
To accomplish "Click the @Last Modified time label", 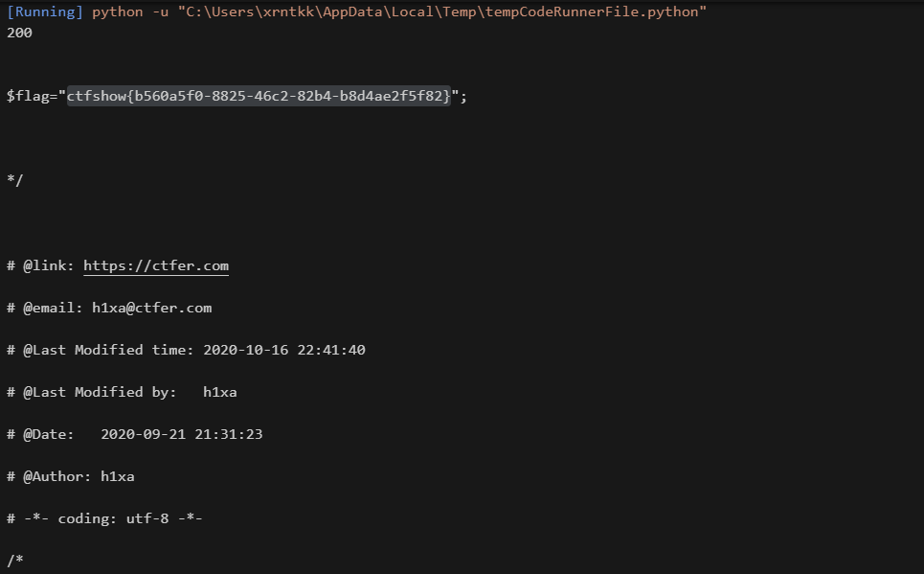I will (108, 350).
